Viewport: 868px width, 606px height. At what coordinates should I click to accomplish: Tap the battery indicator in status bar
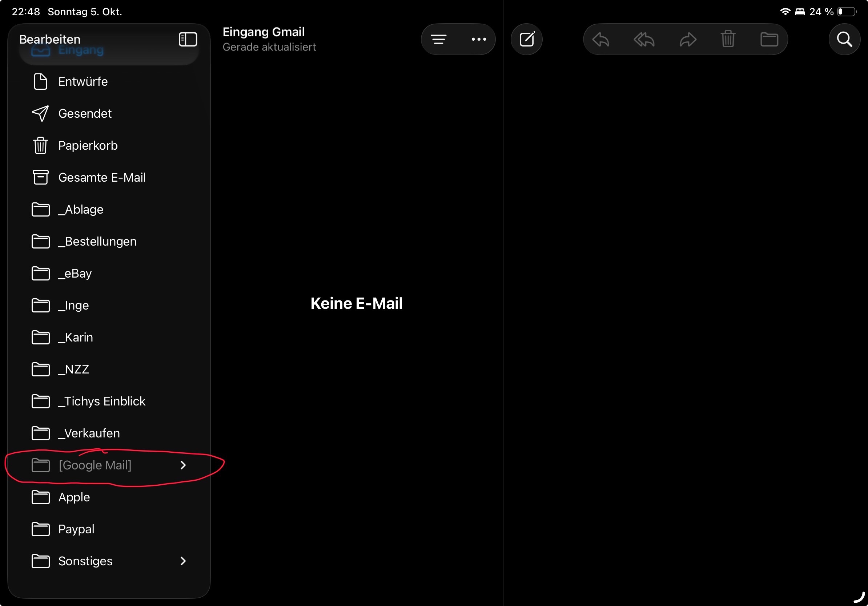[846, 12]
